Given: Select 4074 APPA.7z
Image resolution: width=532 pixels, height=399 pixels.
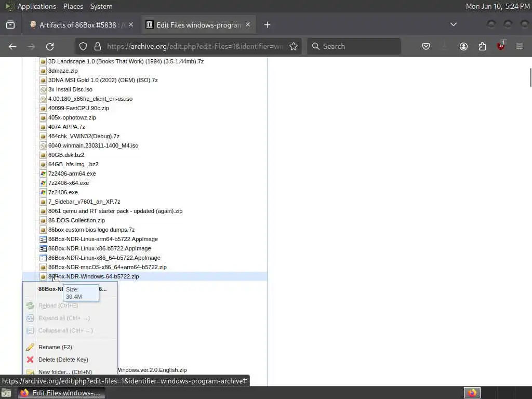Looking at the screenshot, I should point(66,127).
